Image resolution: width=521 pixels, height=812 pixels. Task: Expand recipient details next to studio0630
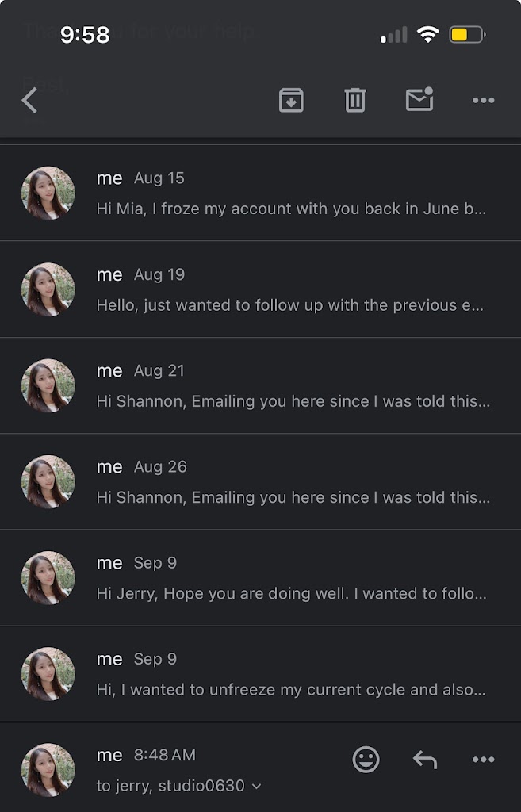(x=256, y=787)
